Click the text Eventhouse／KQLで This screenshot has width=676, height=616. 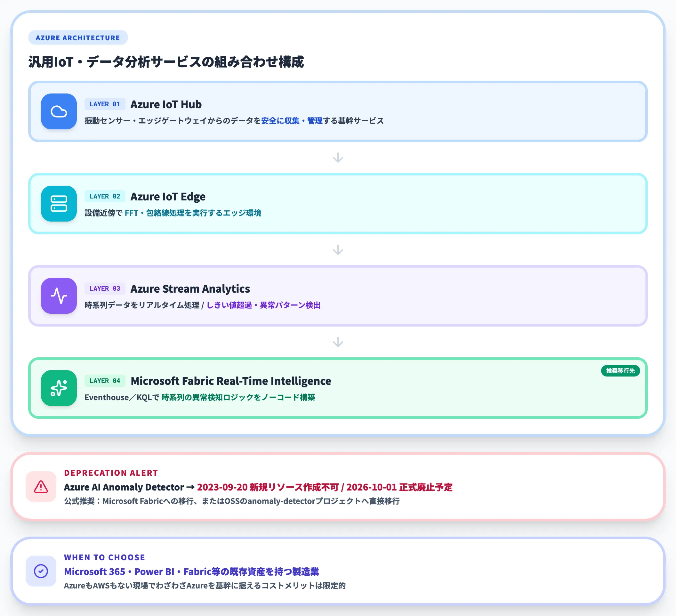pyautogui.click(x=122, y=397)
